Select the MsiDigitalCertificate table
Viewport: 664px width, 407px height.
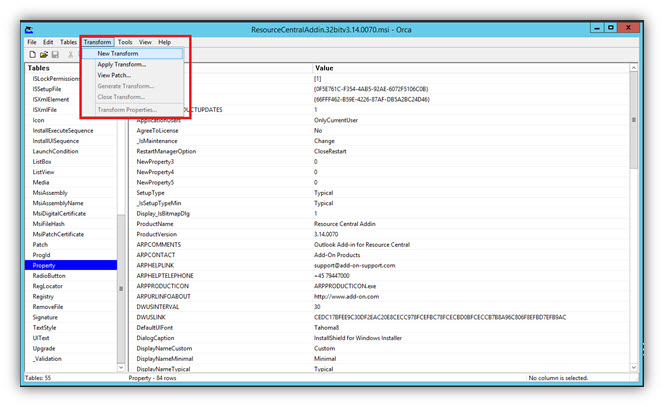pyautogui.click(x=59, y=213)
